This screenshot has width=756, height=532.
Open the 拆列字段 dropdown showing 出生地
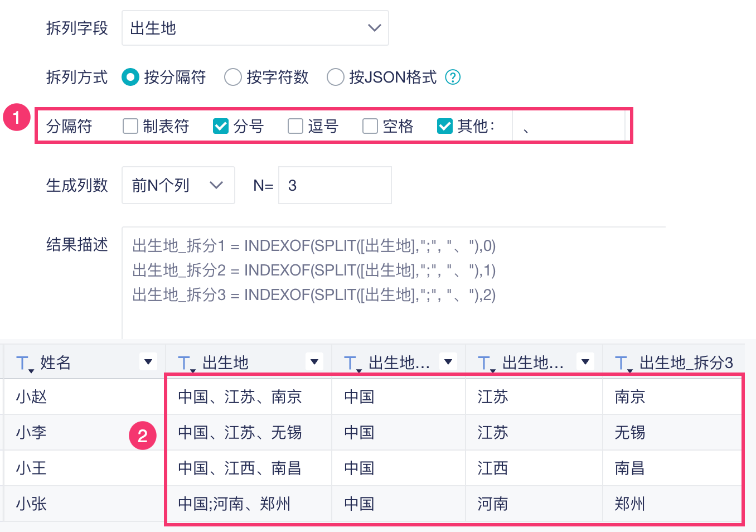(x=255, y=28)
